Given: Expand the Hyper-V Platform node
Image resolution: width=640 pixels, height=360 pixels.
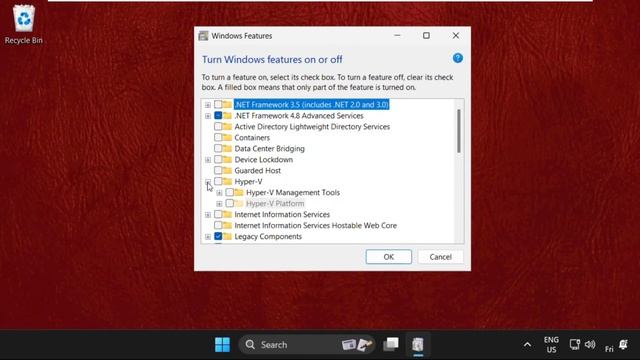Looking at the screenshot, I should 219,204.
